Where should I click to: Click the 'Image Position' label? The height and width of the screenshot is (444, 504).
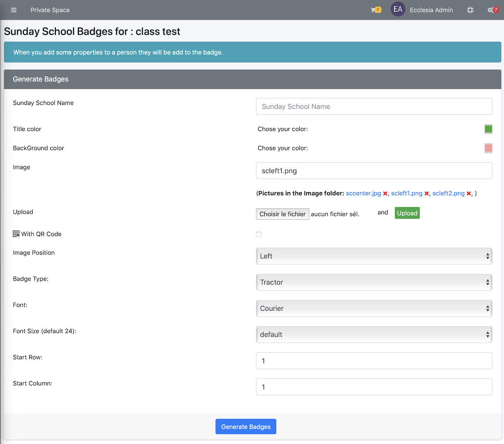34,253
